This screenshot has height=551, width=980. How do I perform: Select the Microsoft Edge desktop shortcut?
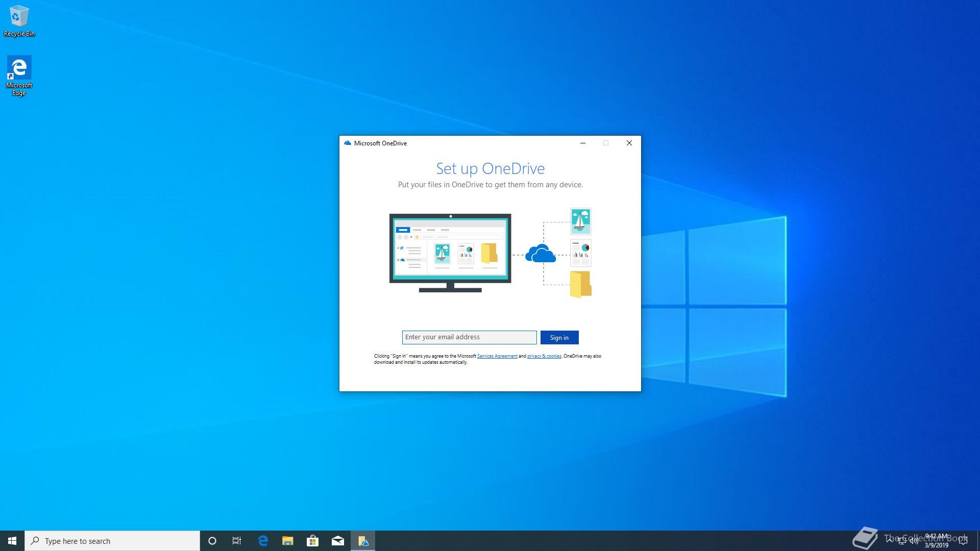[x=19, y=76]
